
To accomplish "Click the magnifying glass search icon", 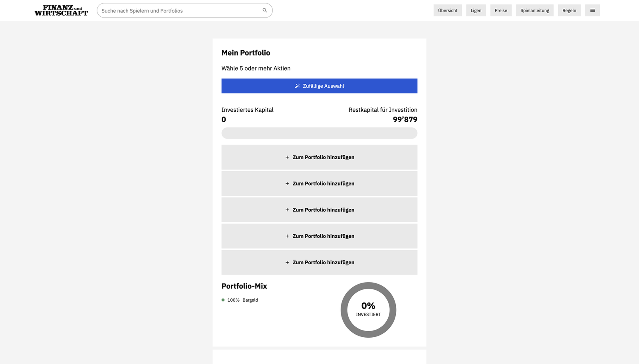I will tap(264, 10).
